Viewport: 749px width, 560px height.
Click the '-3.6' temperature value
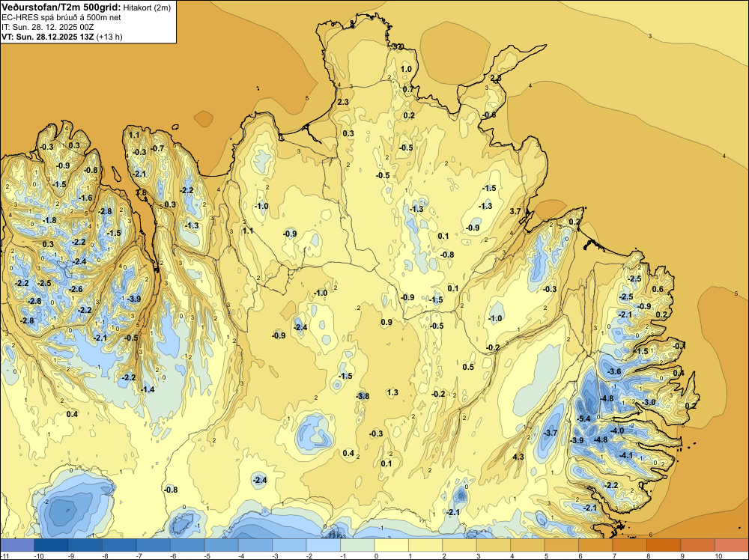[614, 371]
